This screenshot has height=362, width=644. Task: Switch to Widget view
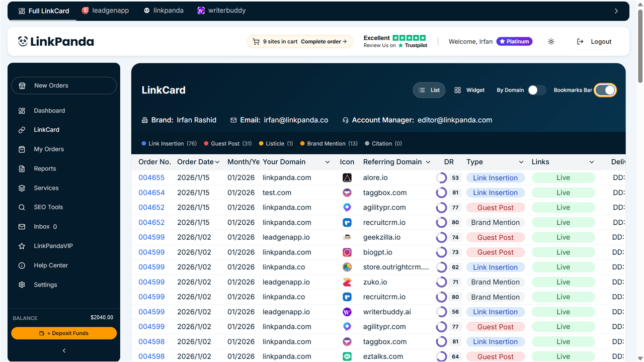pos(469,90)
